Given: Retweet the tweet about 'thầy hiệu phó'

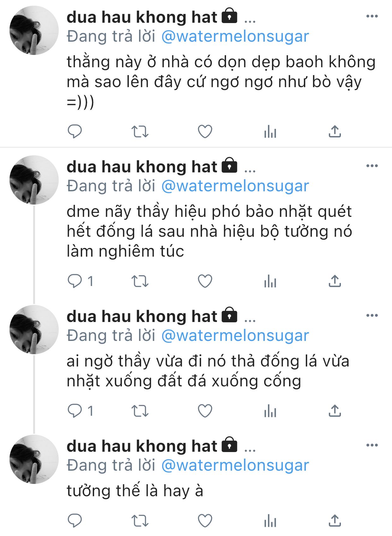Looking at the screenshot, I should pos(140,281).
